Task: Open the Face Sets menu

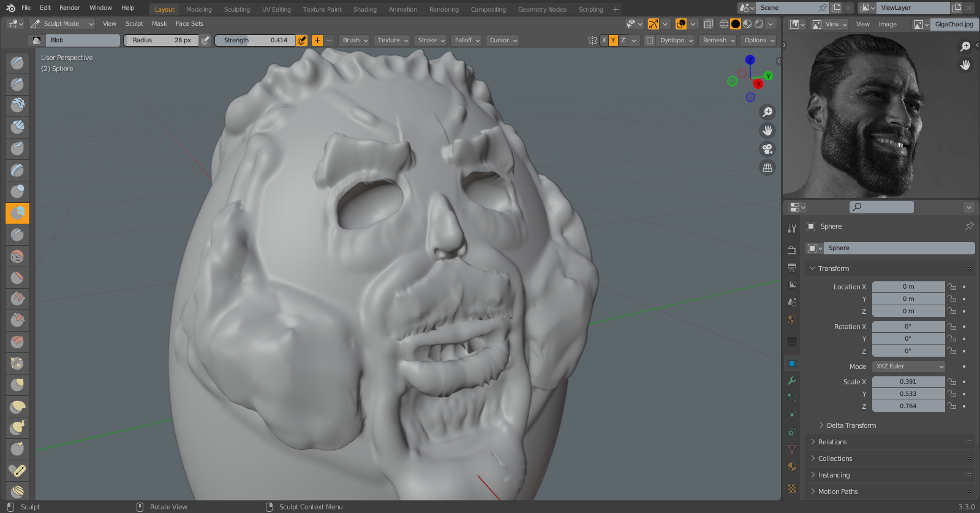Action: click(189, 24)
